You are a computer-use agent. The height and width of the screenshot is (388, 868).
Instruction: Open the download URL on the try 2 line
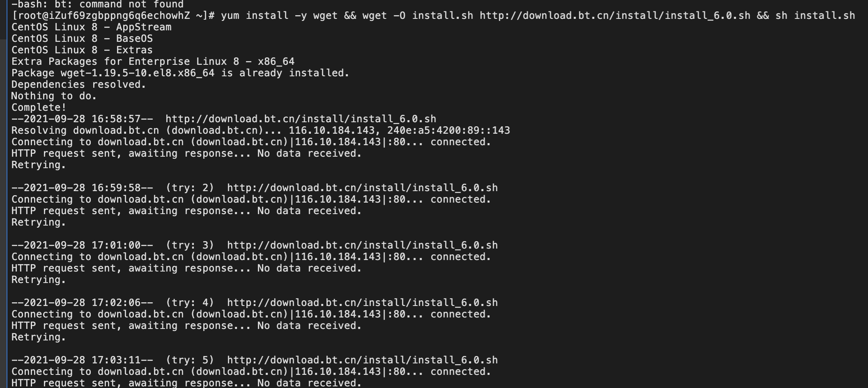362,188
